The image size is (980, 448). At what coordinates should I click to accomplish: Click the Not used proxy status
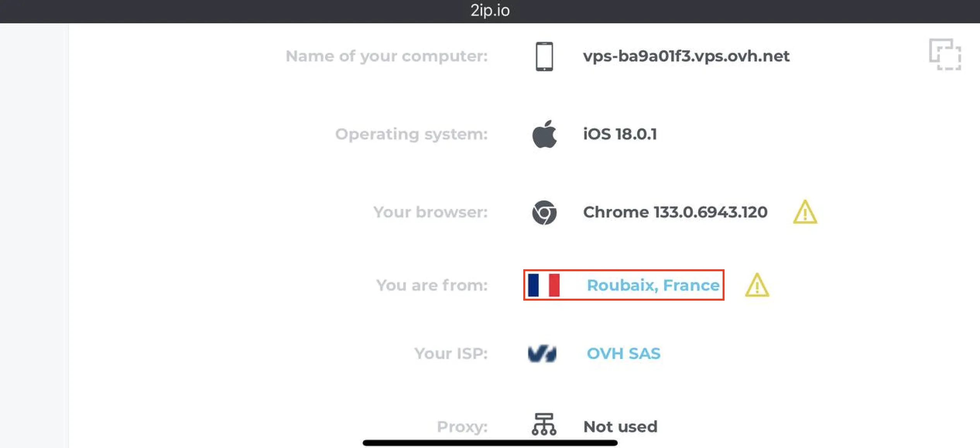tap(620, 427)
